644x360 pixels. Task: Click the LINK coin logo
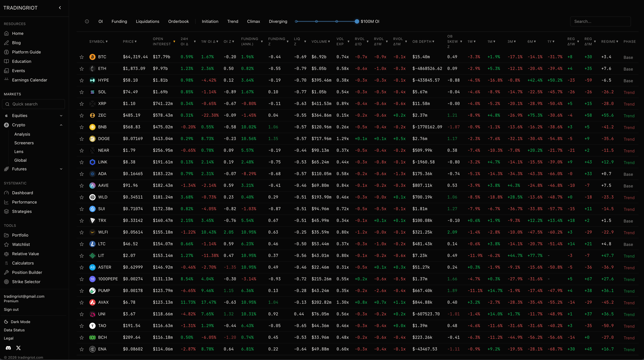tap(92, 162)
